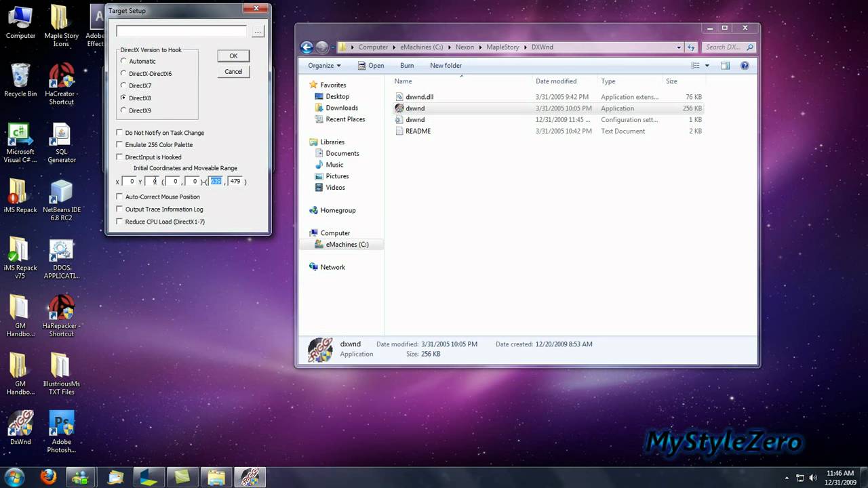Toggle the Explorer preview pane icon

[725, 66]
